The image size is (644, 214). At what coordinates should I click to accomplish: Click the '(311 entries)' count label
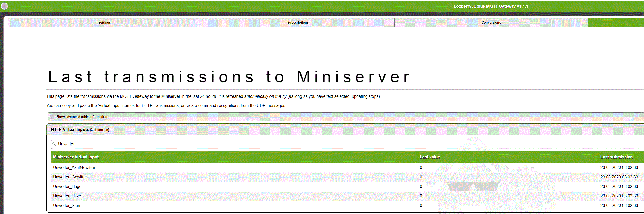[99, 130]
